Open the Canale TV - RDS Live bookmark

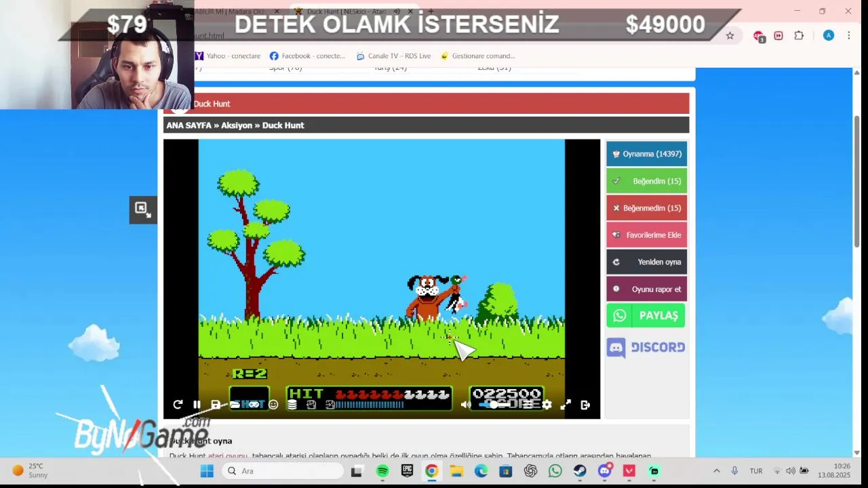point(393,56)
